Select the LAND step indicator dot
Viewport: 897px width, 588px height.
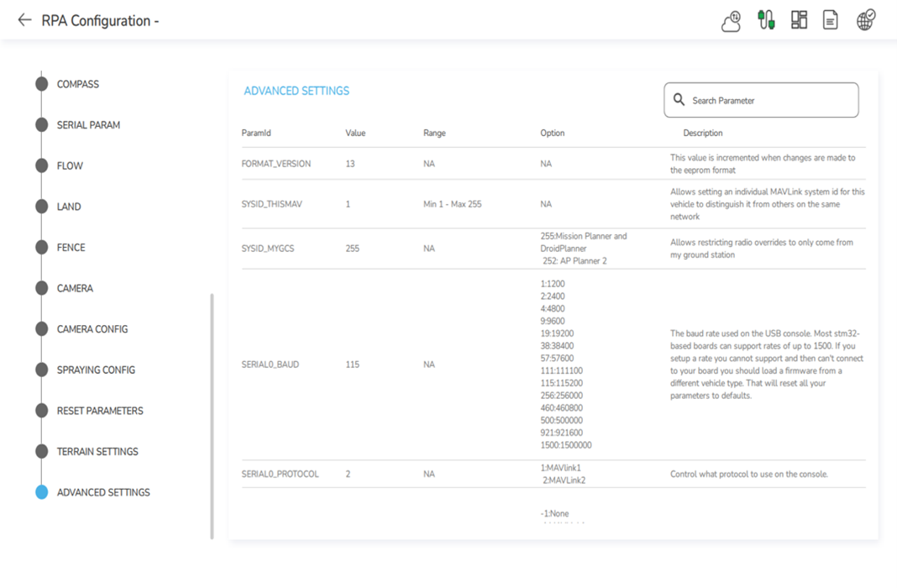click(41, 206)
